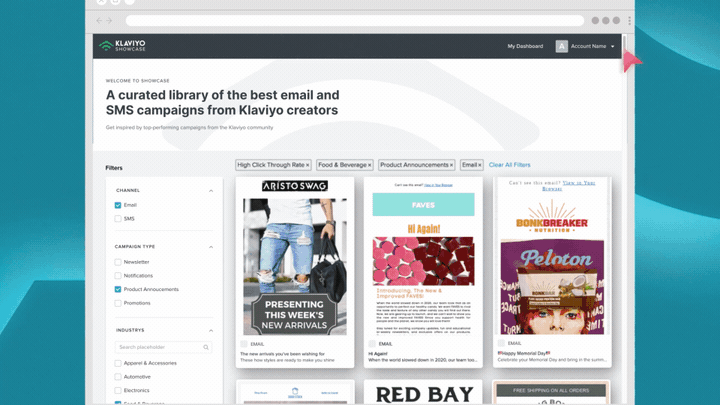Click the 'Happy Memorial Day' card title
Screen dimensions: 720x405
[523, 353]
